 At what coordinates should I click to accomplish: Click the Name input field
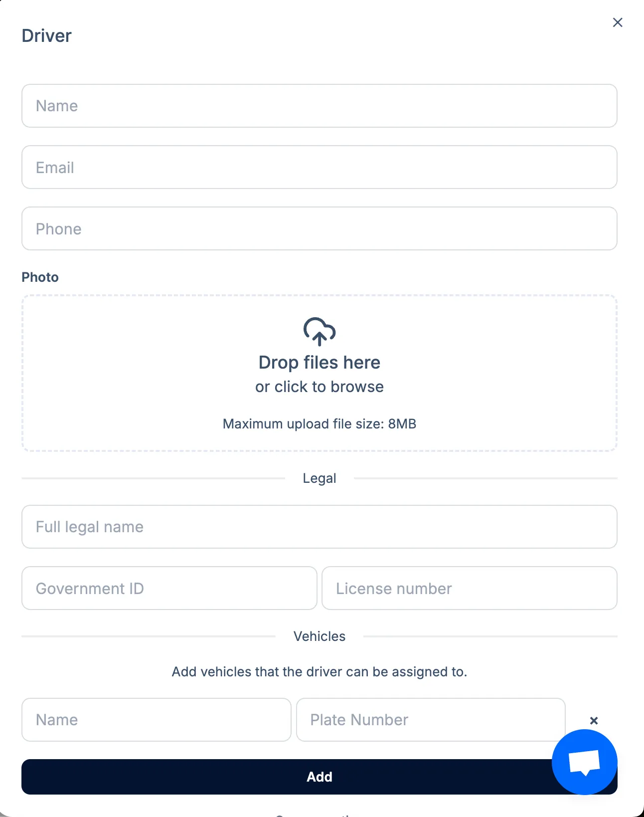coord(319,106)
